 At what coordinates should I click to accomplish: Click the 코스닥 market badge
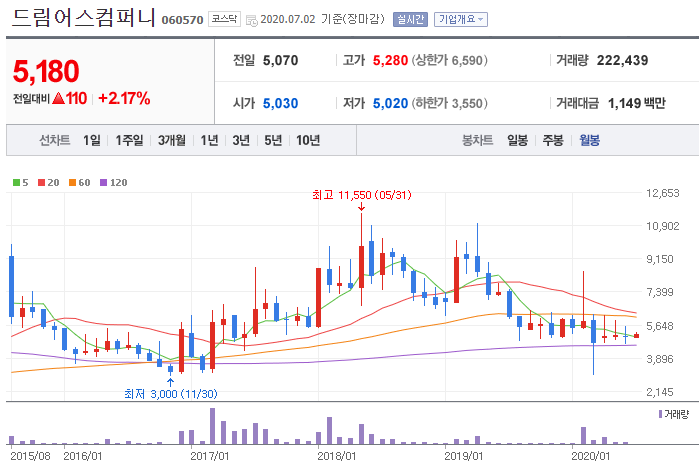click(224, 19)
